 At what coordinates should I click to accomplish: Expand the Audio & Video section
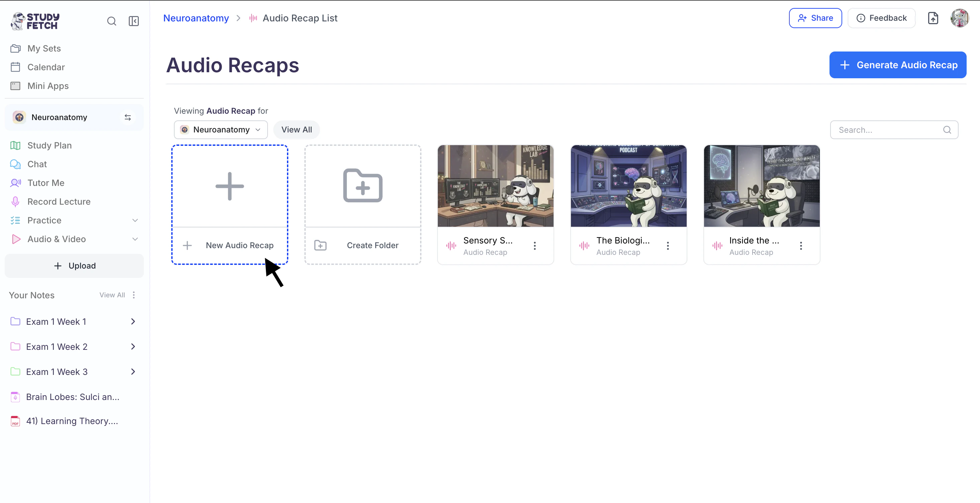tap(135, 239)
